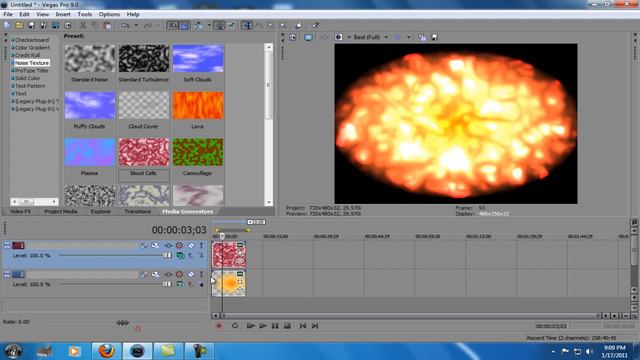Click the Go to Start transport button
Screen dimensions: 640x360
tap(303, 326)
